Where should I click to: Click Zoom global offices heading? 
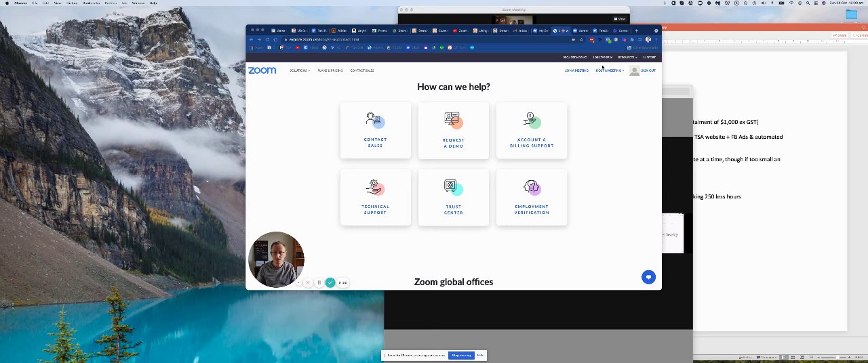(453, 282)
